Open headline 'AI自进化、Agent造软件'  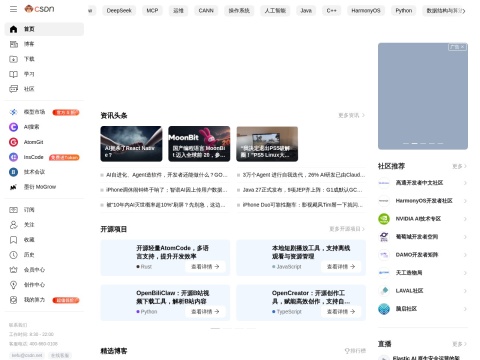[x=167, y=175]
